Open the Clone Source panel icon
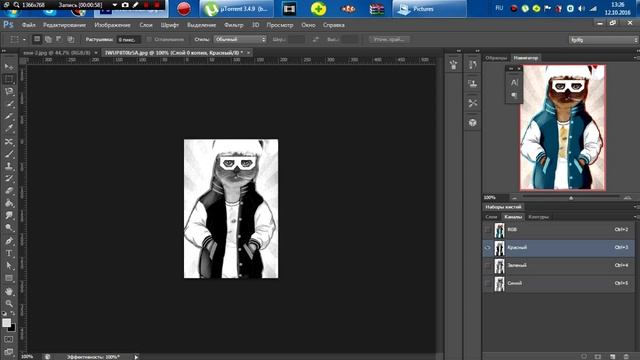 [x=473, y=84]
